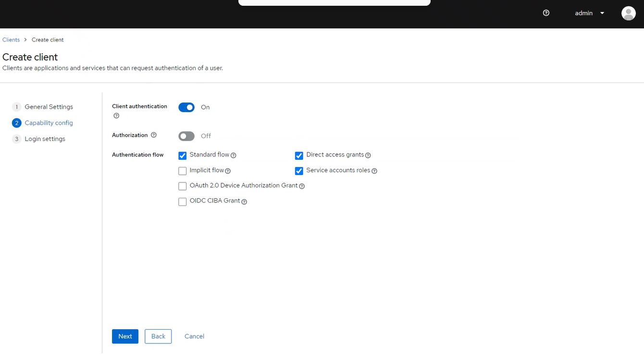The width and height of the screenshot is (644, 358).
Task: Click help icon beside Direct access grants
Action: point(368,155)
